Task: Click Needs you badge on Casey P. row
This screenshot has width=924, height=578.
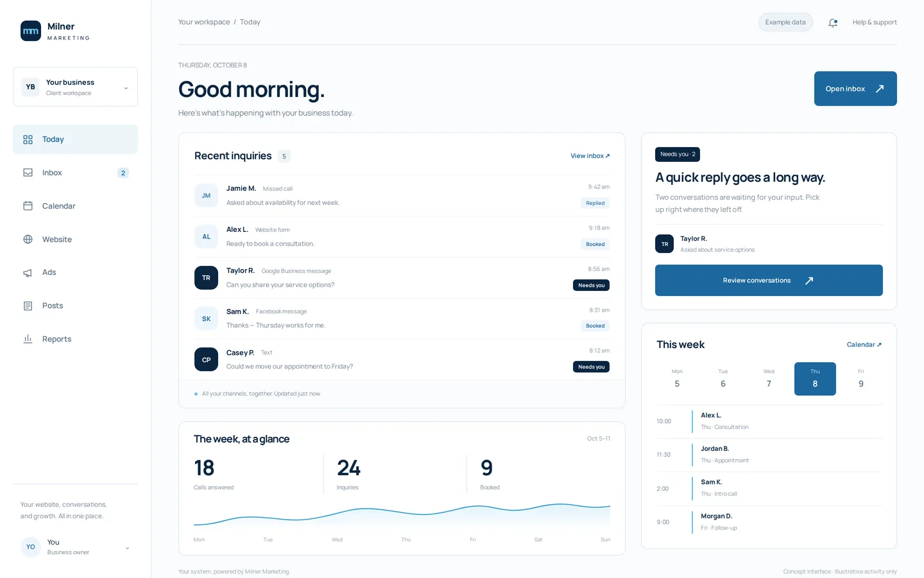Action: pyautogui.click(x=591, y=367)
